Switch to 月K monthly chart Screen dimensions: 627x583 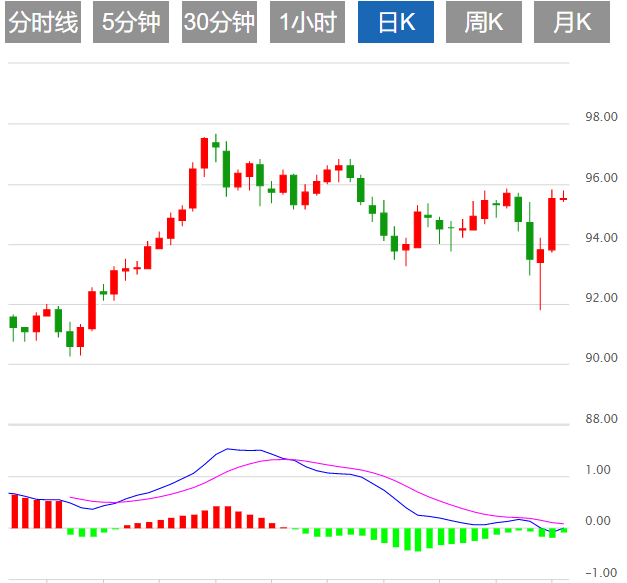click(572, 22)
